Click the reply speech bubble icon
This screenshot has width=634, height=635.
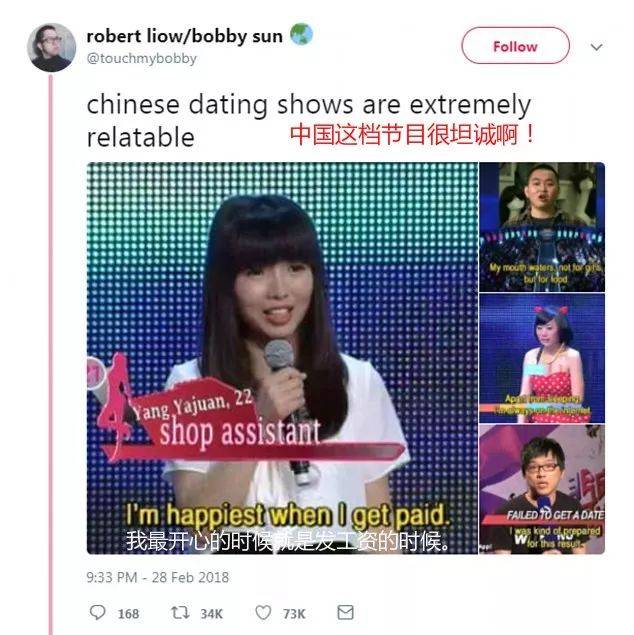pos(97,612)
